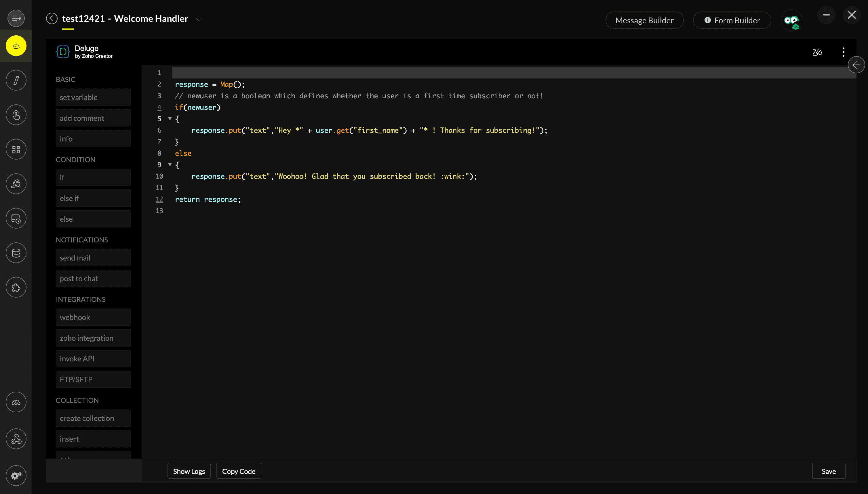The width and height of the screenshot is (868, 494).
Task: Open the Zia assistant icon in editor header
Action: click(817, 52)
